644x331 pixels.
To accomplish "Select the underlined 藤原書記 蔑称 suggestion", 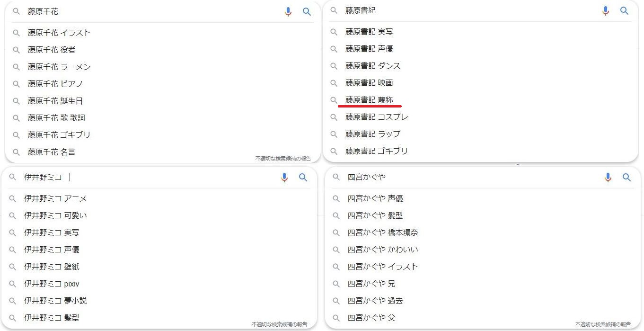I will [x=369, y=100].
